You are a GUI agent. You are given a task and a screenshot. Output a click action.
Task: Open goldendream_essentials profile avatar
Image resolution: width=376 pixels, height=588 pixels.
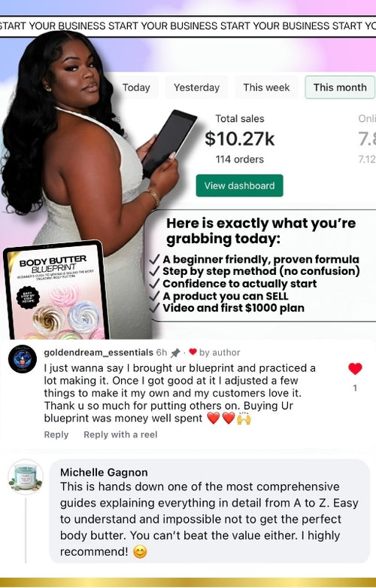point(23,359)
